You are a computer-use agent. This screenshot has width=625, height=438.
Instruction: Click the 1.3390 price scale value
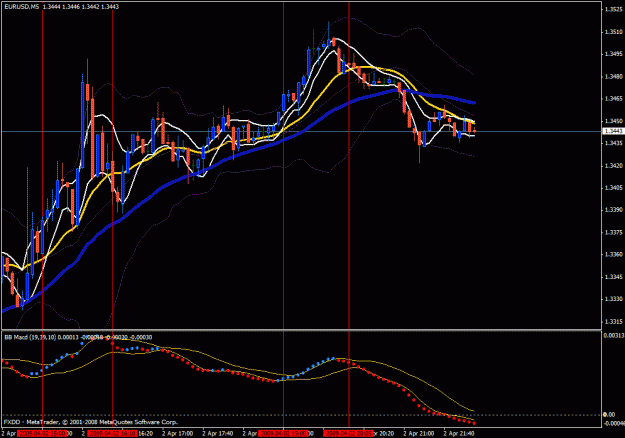(614, 210)
